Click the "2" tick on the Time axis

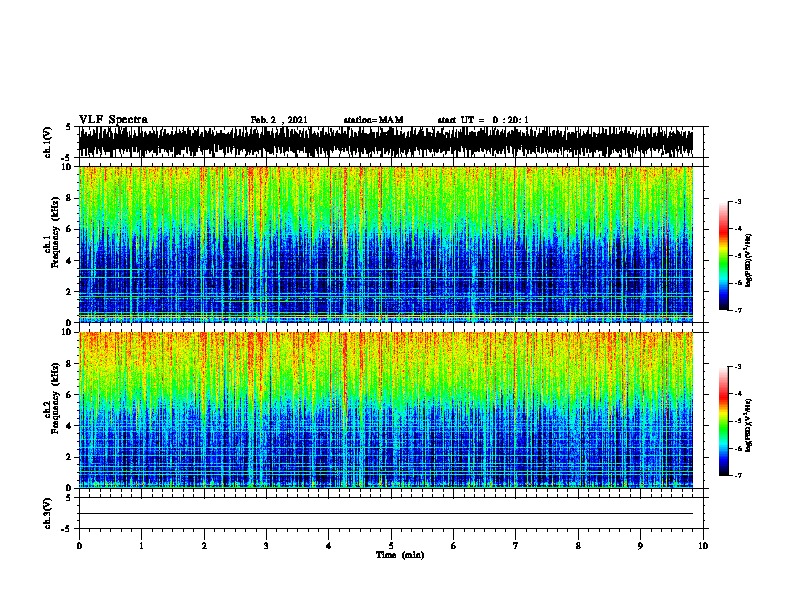click(204, 546)
